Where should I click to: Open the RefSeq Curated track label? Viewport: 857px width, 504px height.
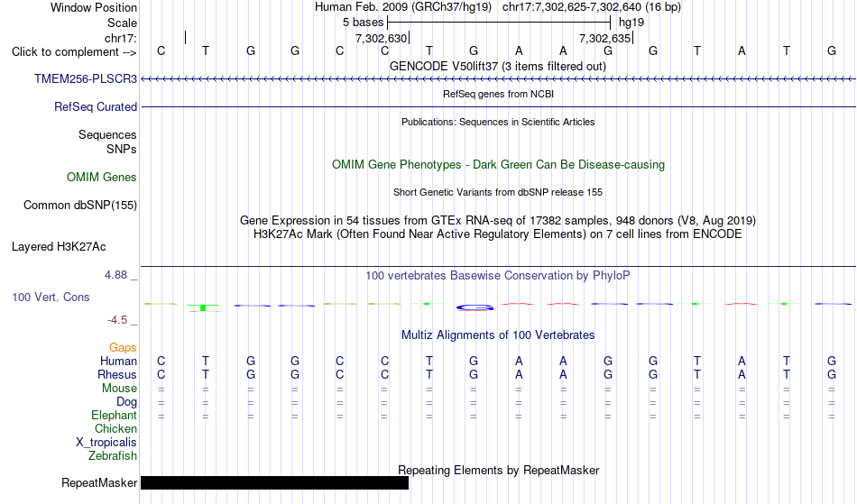[95, 107]
